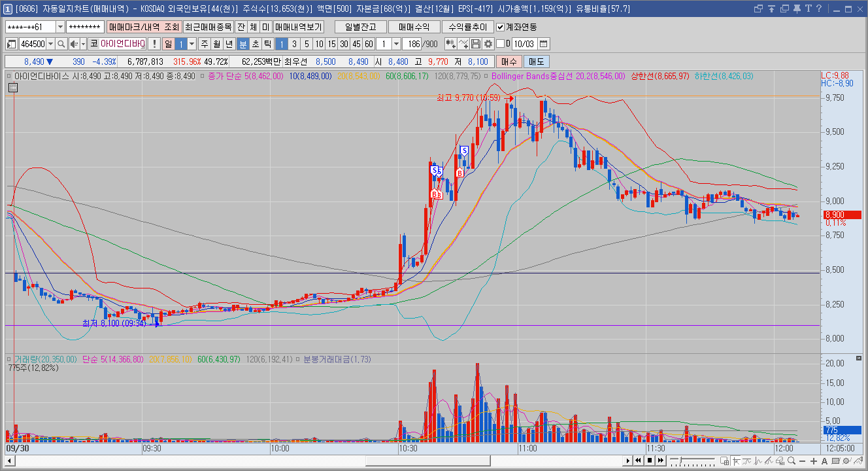This screenshot has height=471, width=868.
Task: Click the 수익률추이 button
Action: click(468, 27)
